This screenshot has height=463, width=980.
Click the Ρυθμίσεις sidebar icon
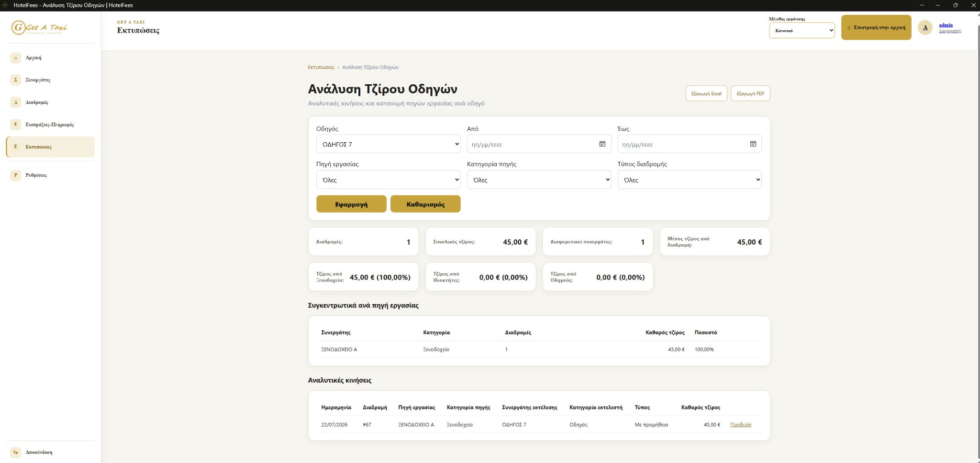(15, 175)
